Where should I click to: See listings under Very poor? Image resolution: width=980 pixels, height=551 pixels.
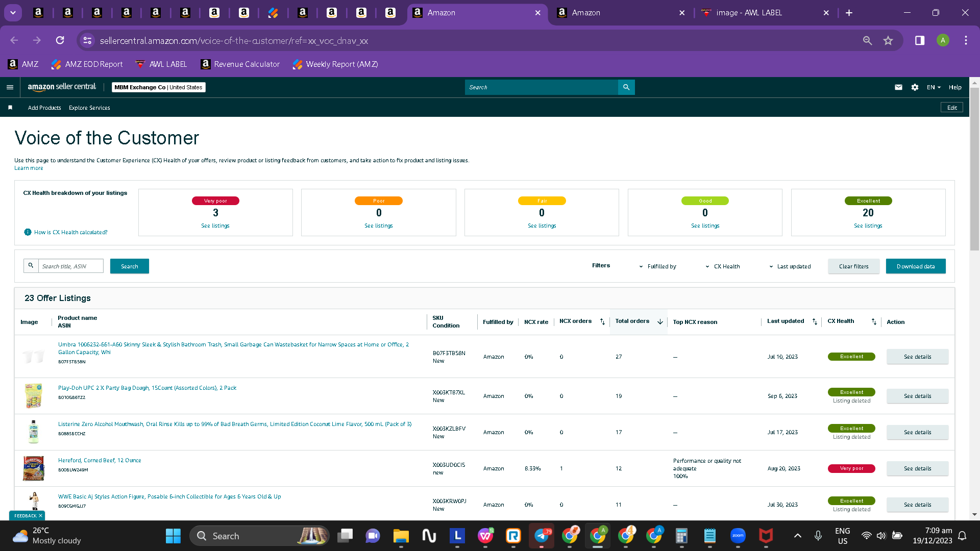point(215,226)
